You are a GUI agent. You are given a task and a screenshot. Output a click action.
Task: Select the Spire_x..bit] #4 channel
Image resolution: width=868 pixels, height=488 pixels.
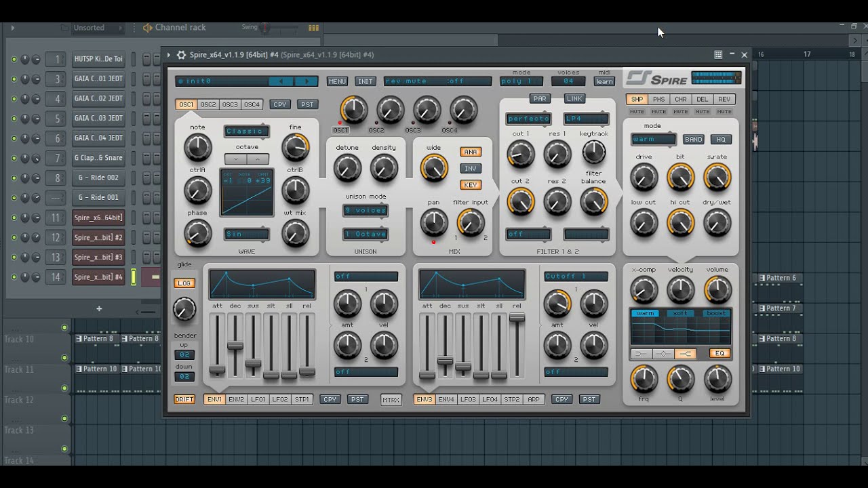(98, 277)
